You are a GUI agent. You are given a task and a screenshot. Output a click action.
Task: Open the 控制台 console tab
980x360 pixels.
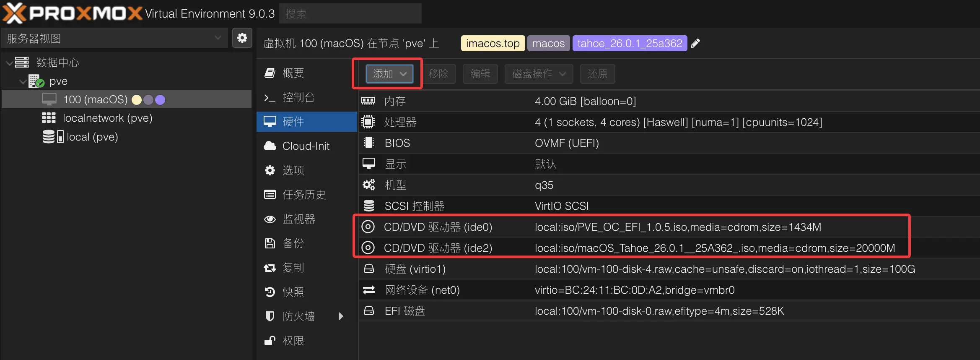[x=298, y=97]
